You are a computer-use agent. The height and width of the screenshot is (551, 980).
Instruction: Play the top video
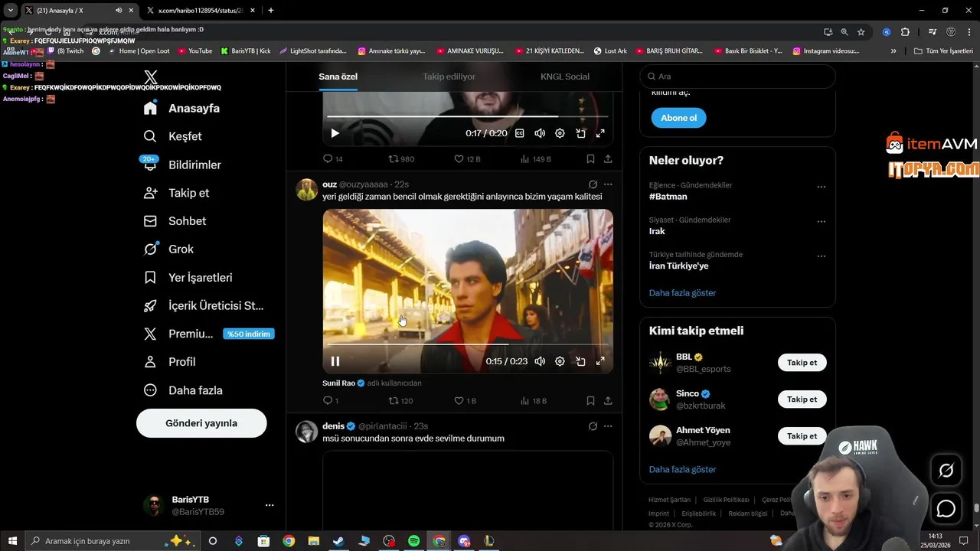tap(335, 133)
